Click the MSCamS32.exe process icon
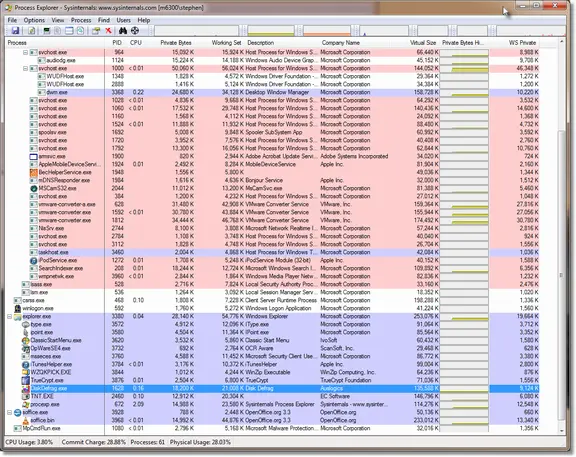This screenshot has height=457, width=576. click(34, 188)
